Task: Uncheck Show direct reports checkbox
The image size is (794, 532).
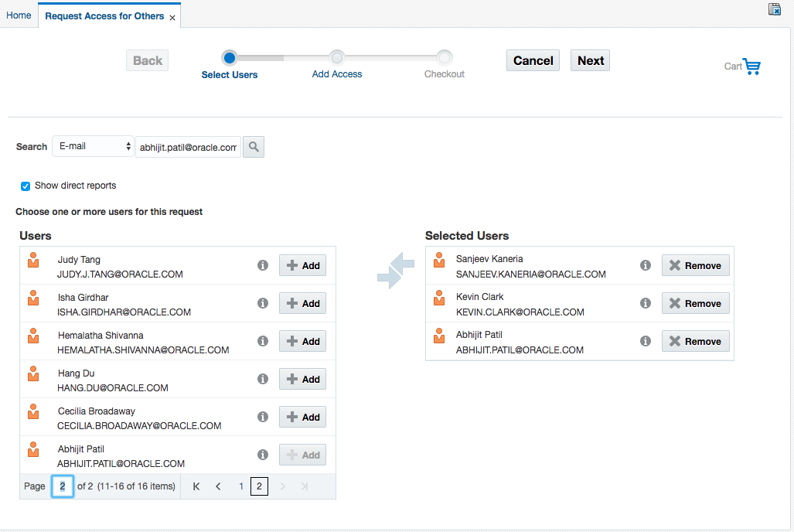Action: click(26, 186)
